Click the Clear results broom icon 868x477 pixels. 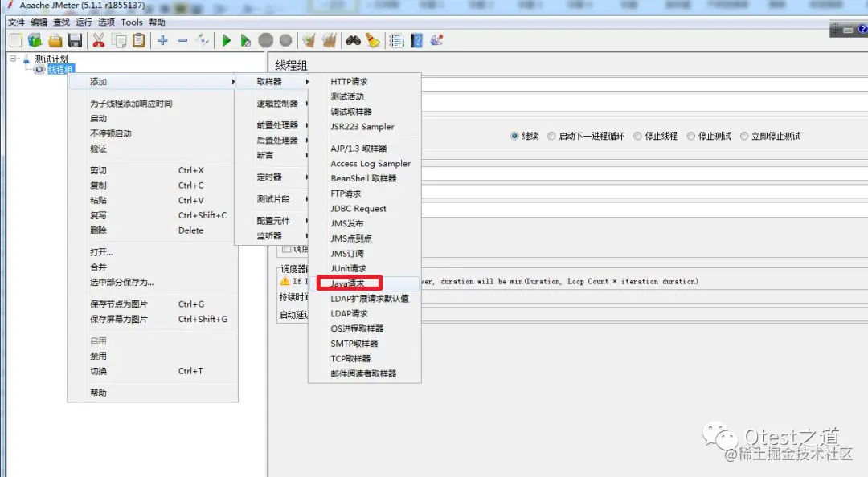pos(309,40)
